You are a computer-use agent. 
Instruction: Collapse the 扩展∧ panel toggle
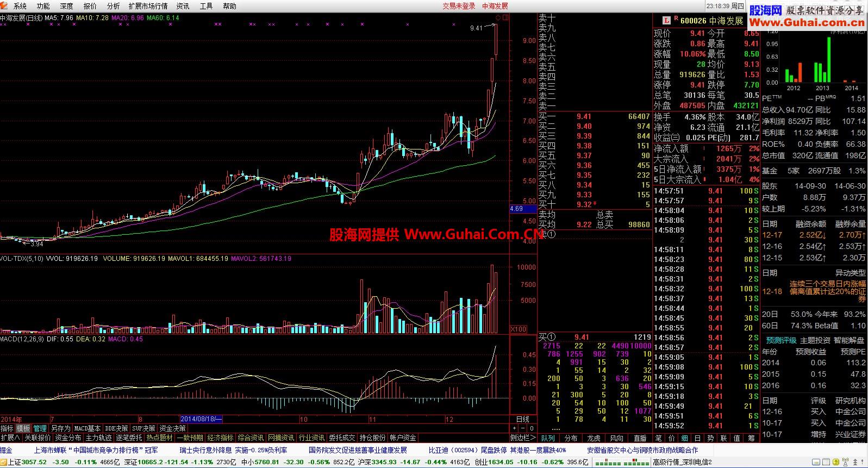[10, 438]
